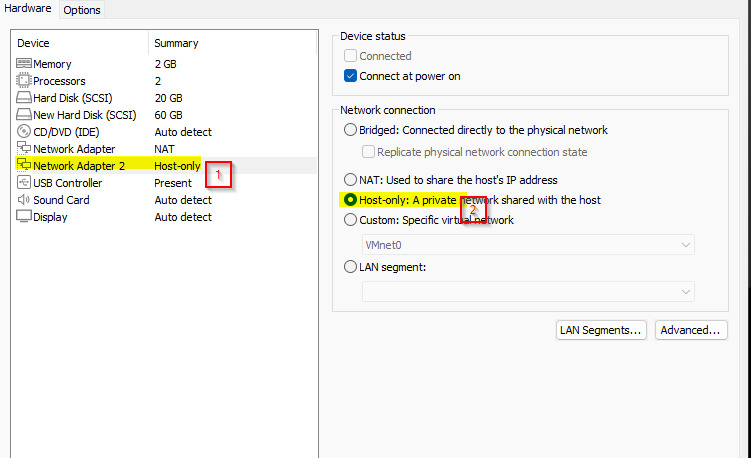
Task: Enable the Connected checkbox
Action: point(351,56)
